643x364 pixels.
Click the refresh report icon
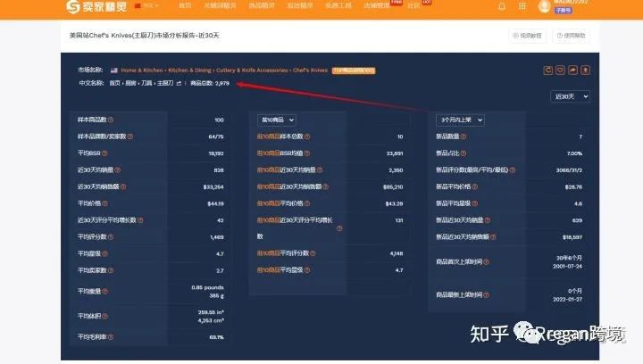click(547, 70)
